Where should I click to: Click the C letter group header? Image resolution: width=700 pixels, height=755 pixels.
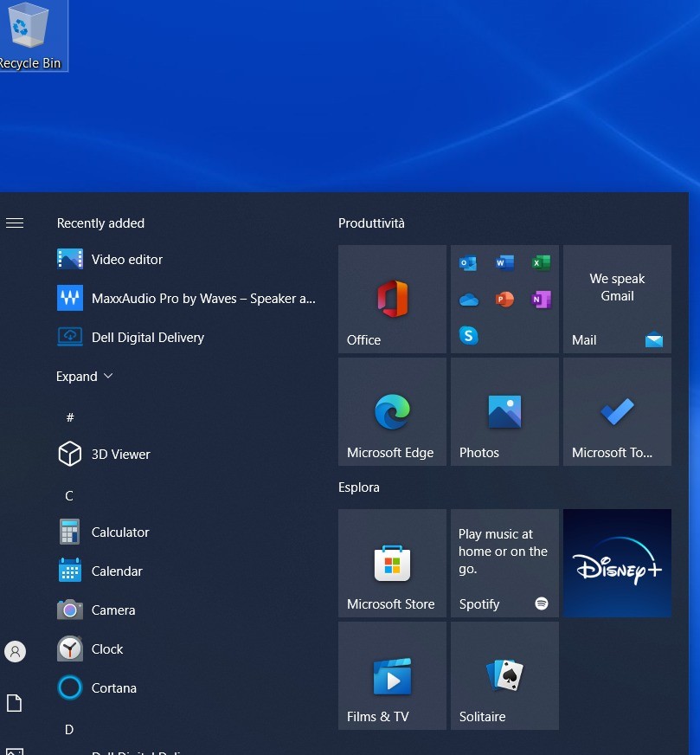[x=69, y=495]
